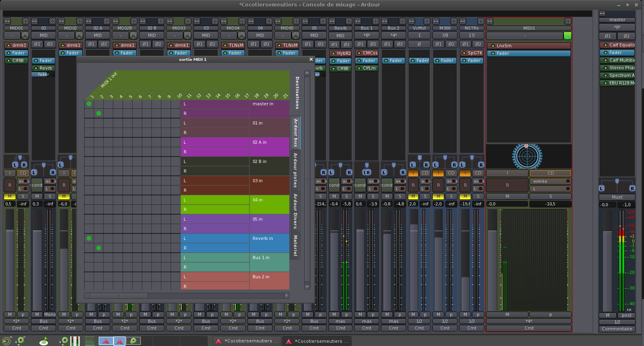Click the Commentaire button on the master strip
The image size is (644, 346).
click(x=617, y=329)
